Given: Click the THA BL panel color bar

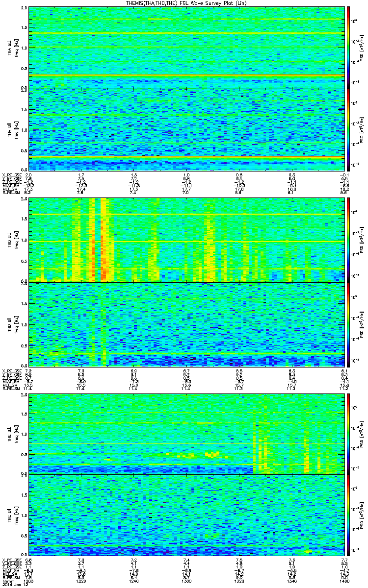Looking at the screenshot, I should tap(348, 47).
